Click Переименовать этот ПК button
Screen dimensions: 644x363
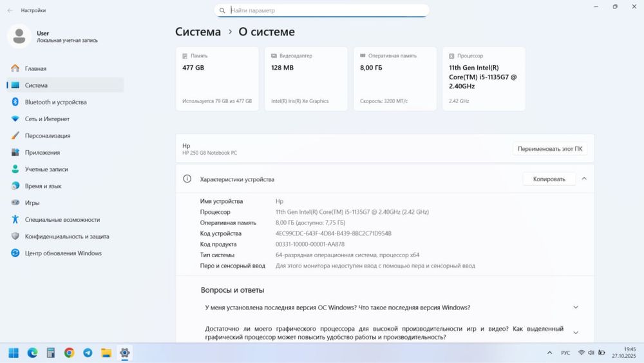[x=550, y=149]
